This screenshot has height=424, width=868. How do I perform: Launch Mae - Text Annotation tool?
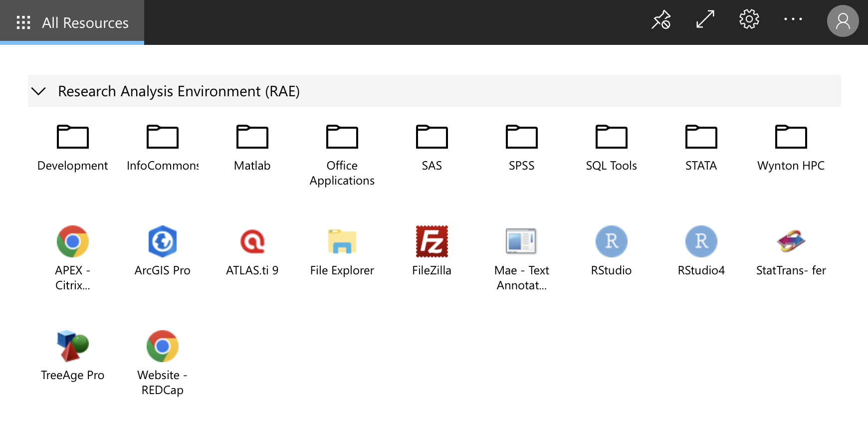522,258
